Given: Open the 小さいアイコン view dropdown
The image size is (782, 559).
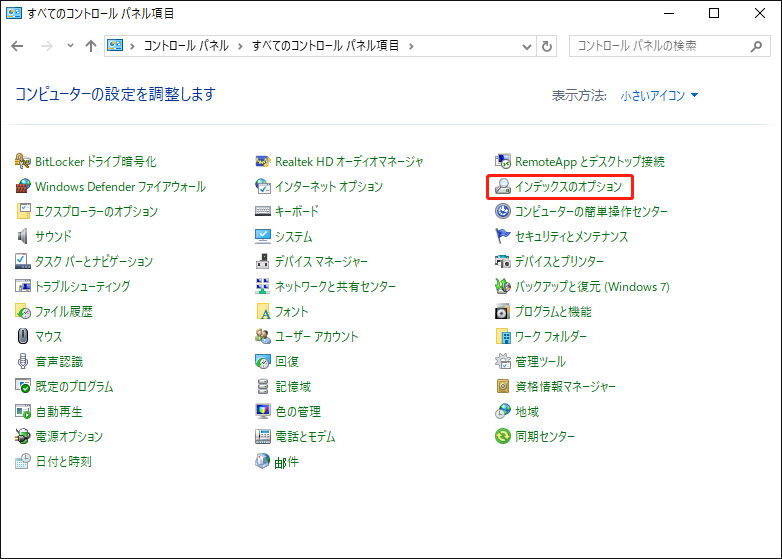Looking at the screenshot, I should tap(659, 95).
